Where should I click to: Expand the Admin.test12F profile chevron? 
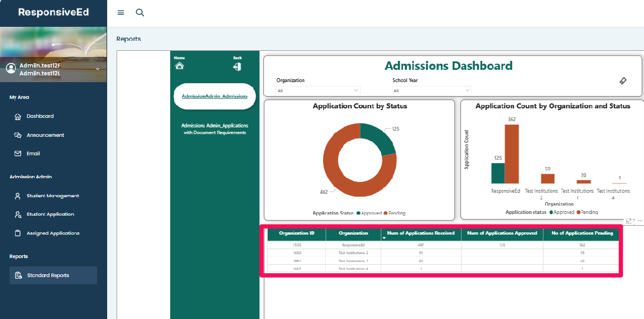(x=98, y=69)
